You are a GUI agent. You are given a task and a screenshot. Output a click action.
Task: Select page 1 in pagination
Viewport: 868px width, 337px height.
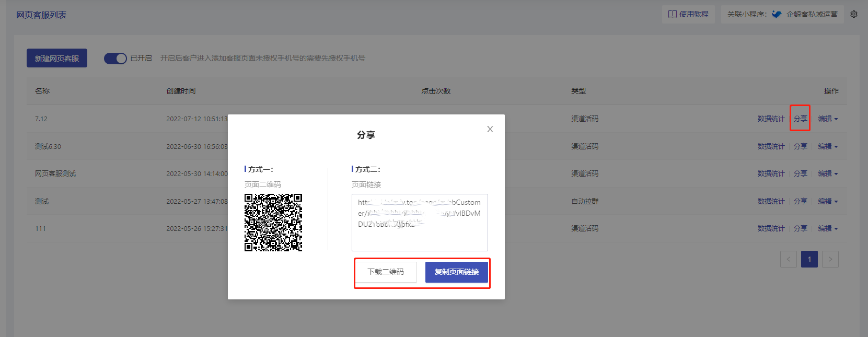809,259
